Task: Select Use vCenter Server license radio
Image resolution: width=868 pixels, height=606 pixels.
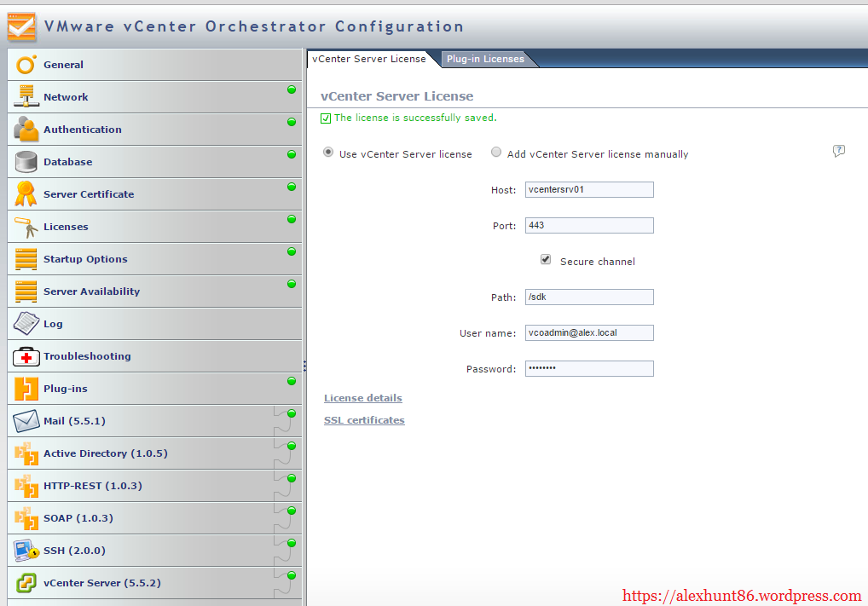Action: 328,152
